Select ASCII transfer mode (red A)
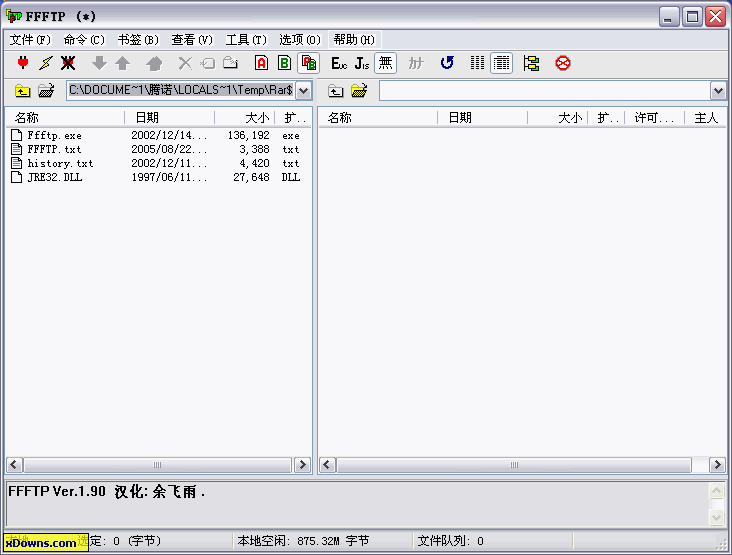The height and width of the screenshot is (555, 732). [x=261, y=63]
